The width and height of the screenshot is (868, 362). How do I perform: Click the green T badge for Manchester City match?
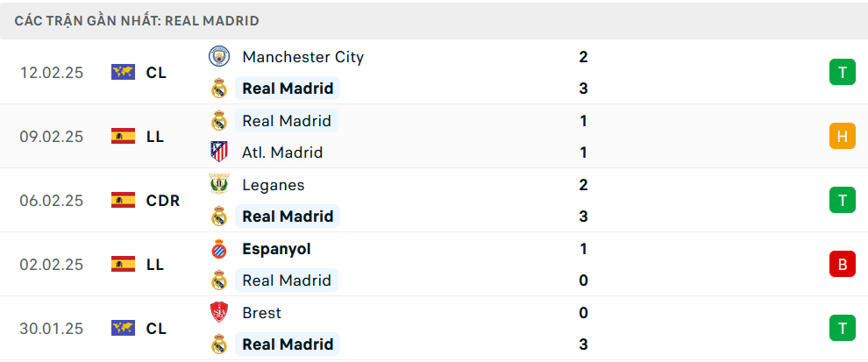(x=842, y=73)
